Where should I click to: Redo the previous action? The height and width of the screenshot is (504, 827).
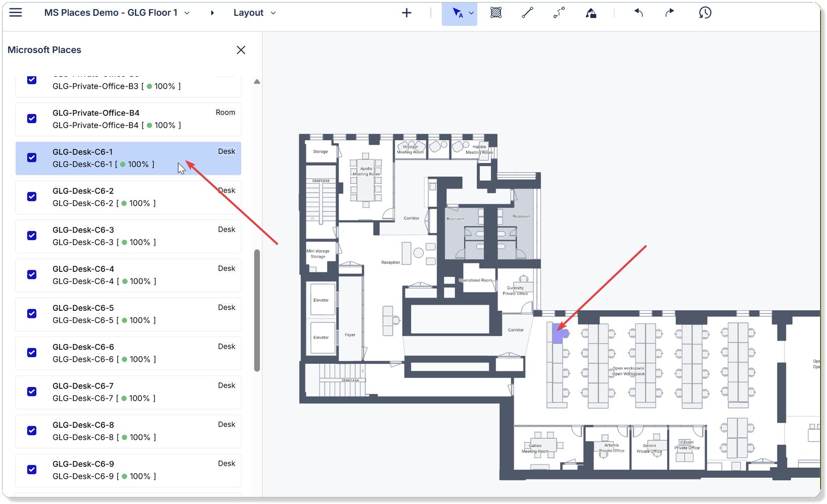click(x=670, y=13)
